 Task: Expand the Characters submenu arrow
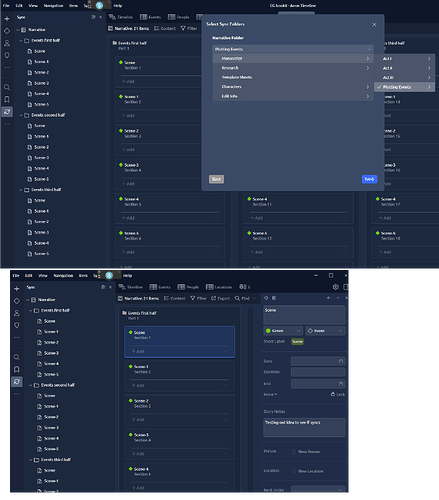368,87
